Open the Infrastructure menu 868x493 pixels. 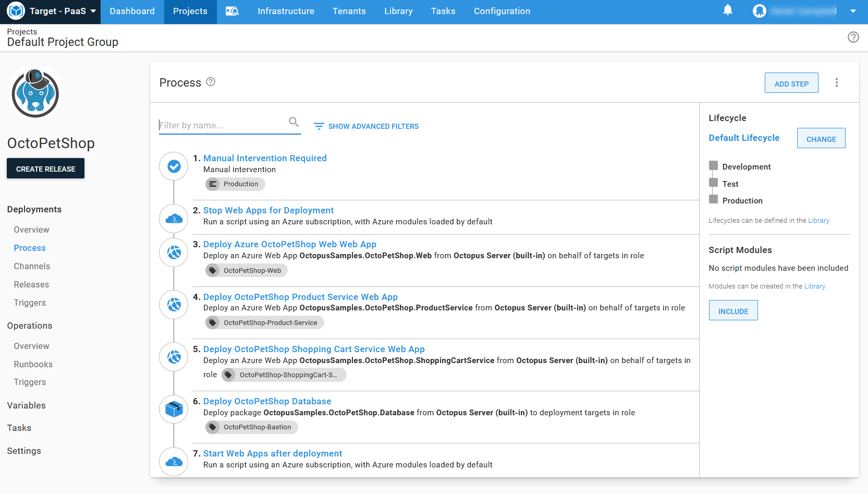tap(286, 11)
